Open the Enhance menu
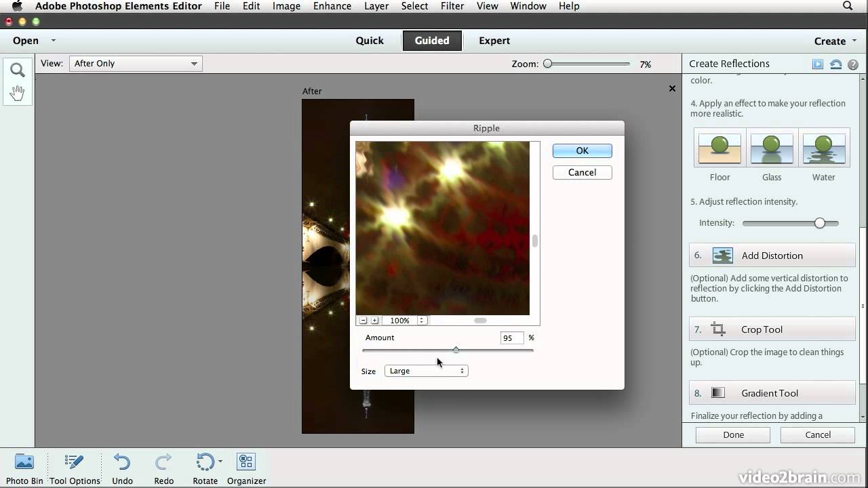Viewport: 868px width, 488px height. click(332, 6)
